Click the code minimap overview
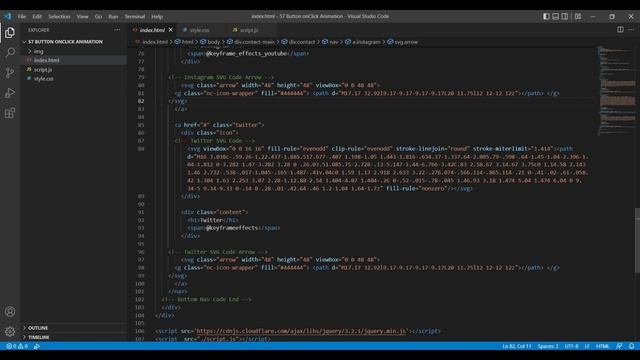640x360 pixels. [616, 90]
